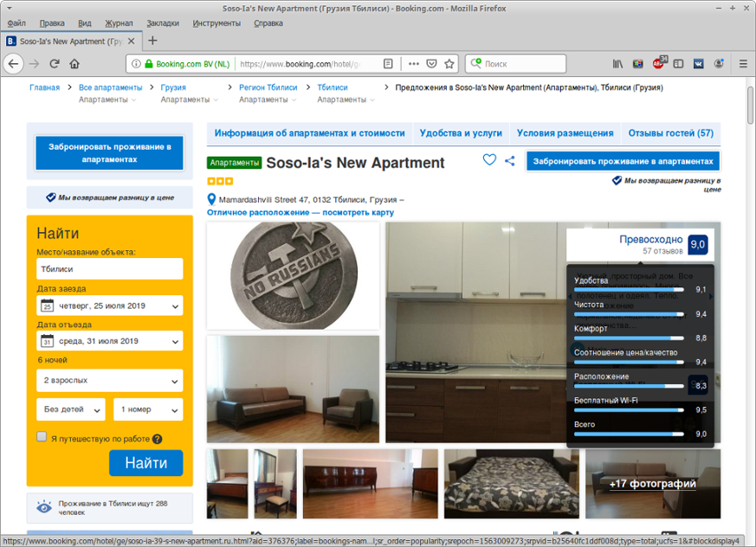Open the Инструменты menu
The height and width of the screenshot is (547, 756).
pos(216,23)
